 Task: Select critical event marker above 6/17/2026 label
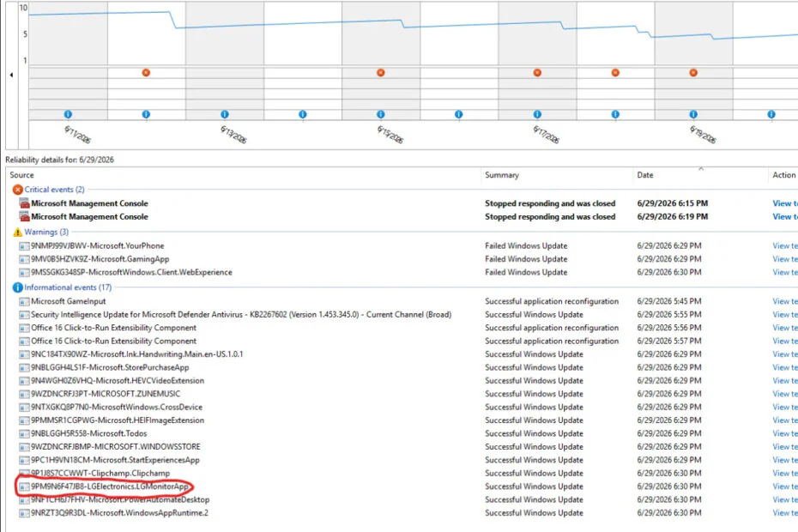(537, 73)
